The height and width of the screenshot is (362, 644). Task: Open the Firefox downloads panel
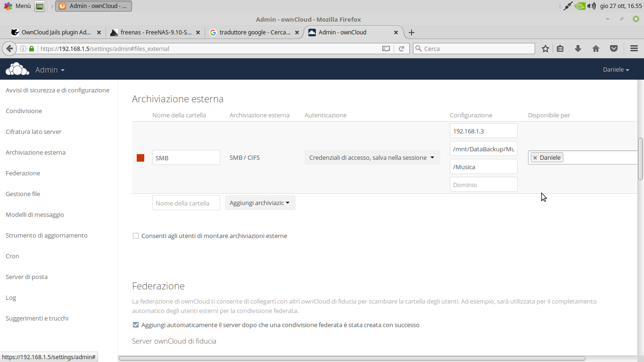tap(578, 49)
